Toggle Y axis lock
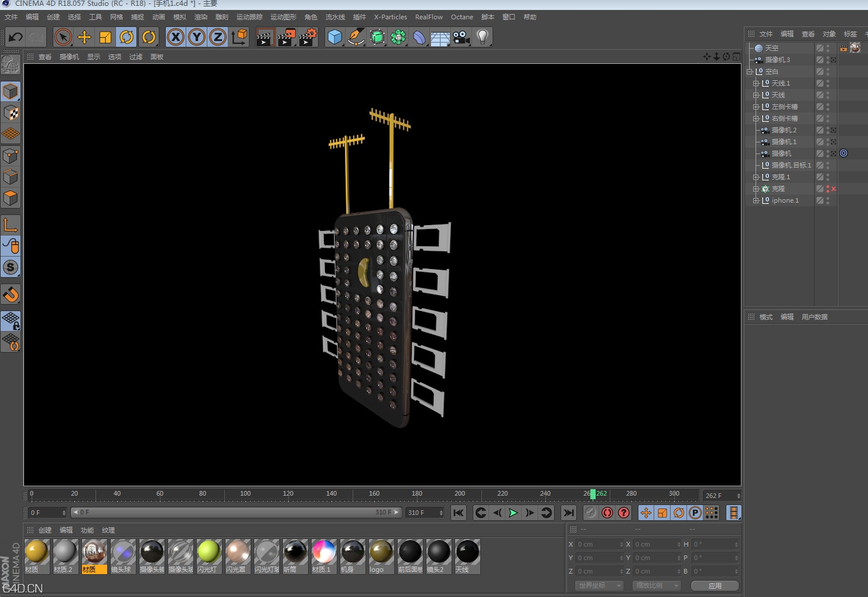 click(197, 37)
